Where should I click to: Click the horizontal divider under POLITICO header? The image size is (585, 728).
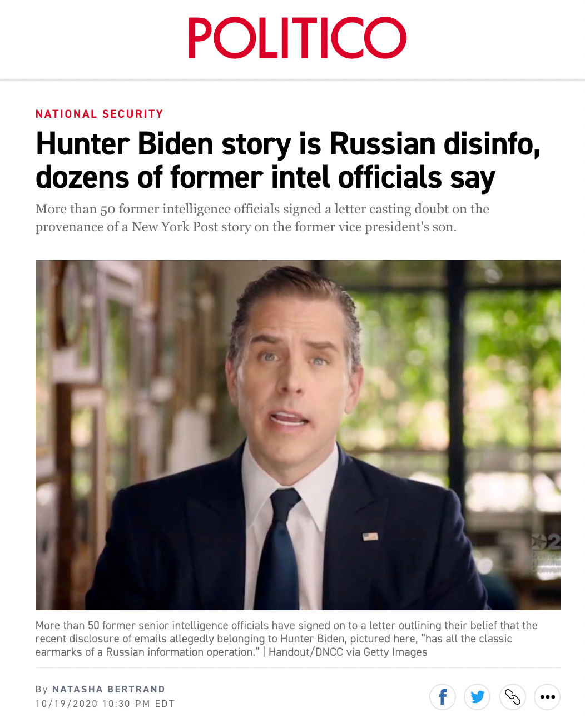[292, 80]
